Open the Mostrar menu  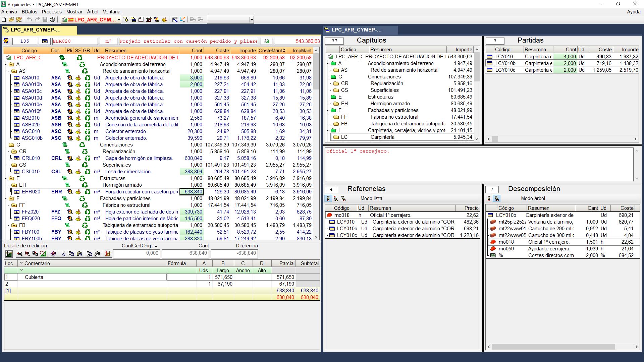(x=74, y=12)
